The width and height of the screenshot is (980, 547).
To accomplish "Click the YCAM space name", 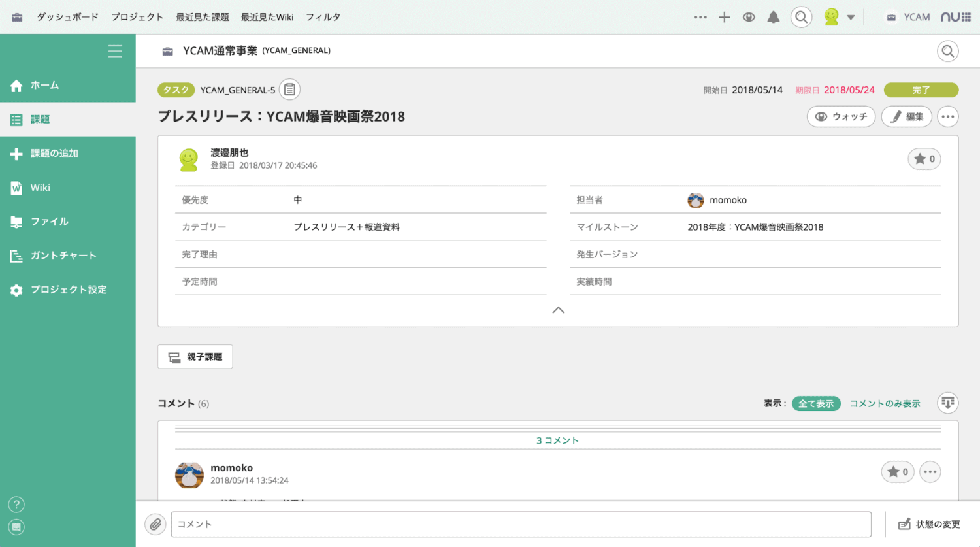I will [917, 17].
